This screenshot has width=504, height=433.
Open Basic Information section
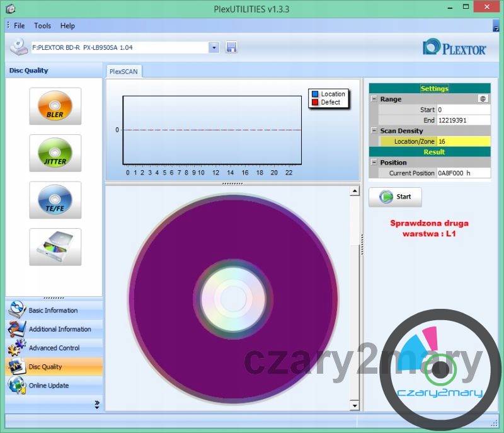54,311
